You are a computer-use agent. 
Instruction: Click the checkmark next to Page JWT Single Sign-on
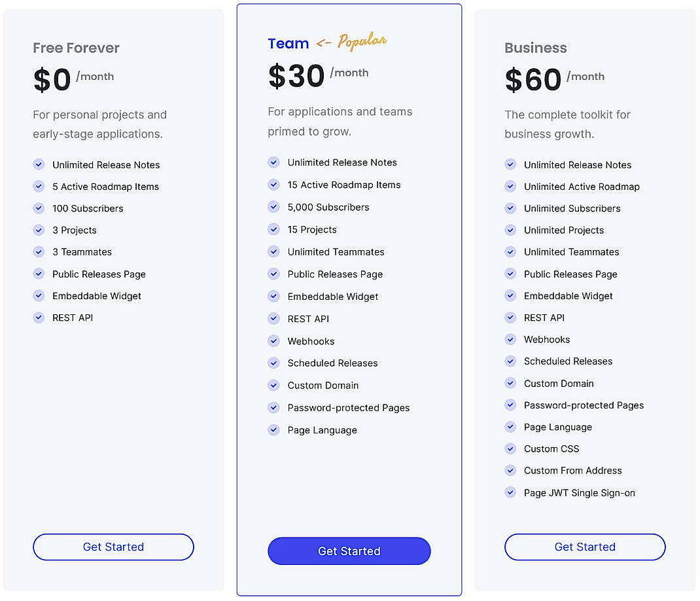[510, 492]
